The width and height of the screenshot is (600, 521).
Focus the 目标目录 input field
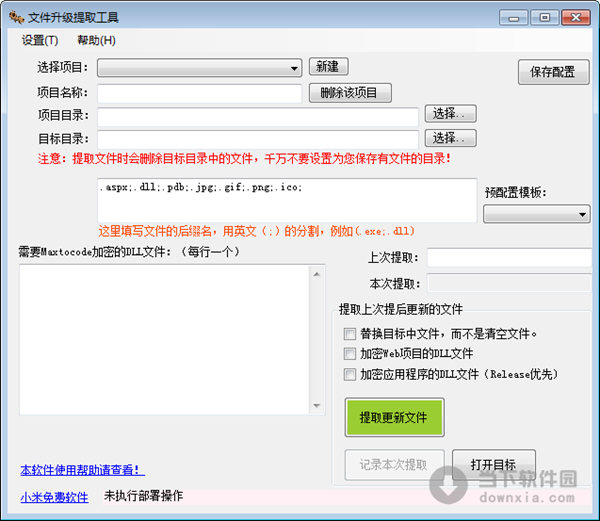[258, 140]
